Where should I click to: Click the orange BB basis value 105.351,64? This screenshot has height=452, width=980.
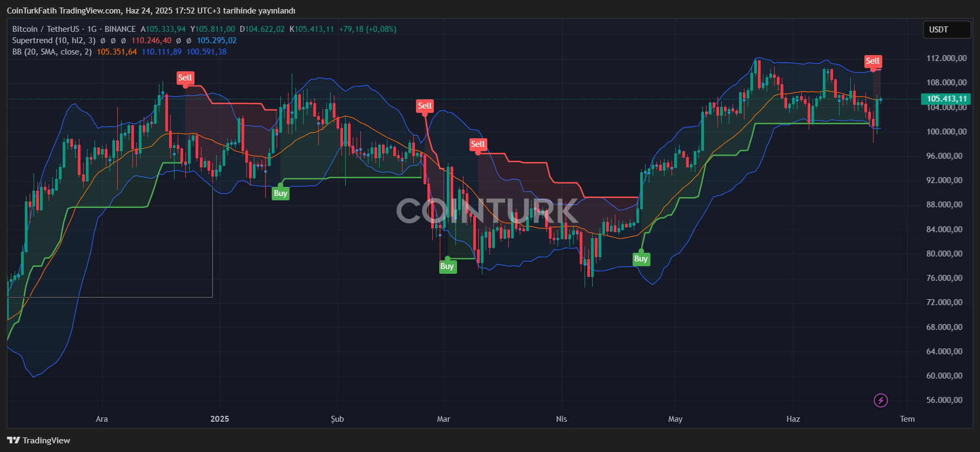(117, 52)
